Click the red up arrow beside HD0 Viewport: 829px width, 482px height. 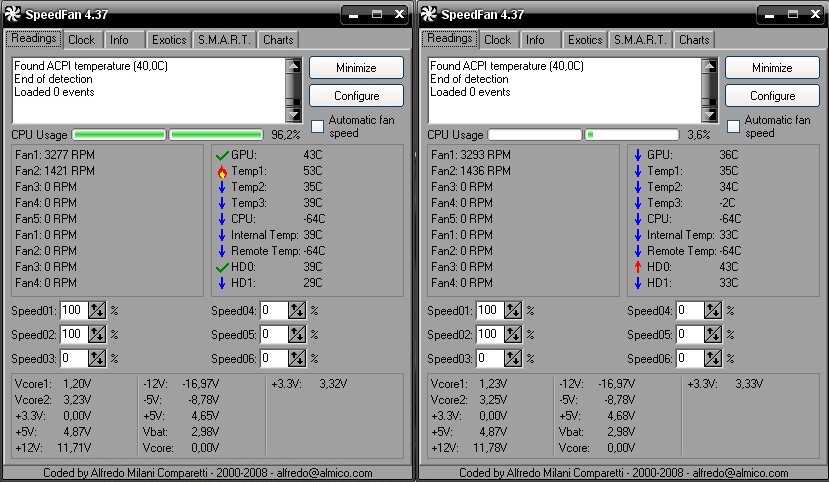(638, 267)
